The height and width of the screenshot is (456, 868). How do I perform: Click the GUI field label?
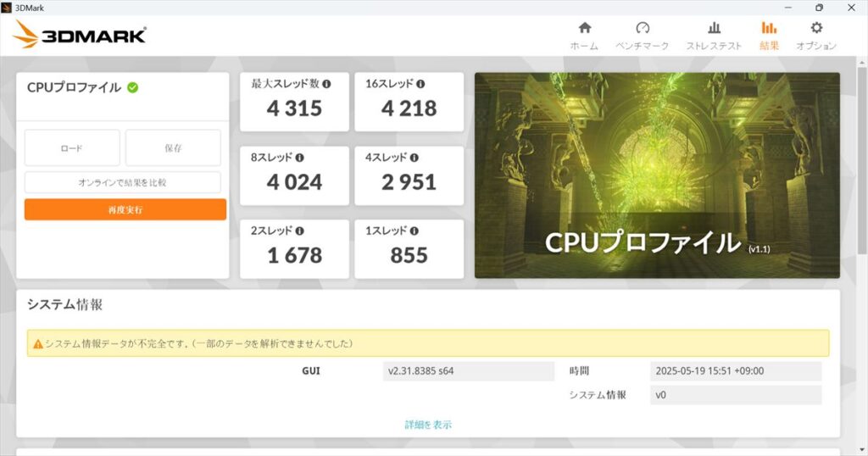click(x=311, y=371)
